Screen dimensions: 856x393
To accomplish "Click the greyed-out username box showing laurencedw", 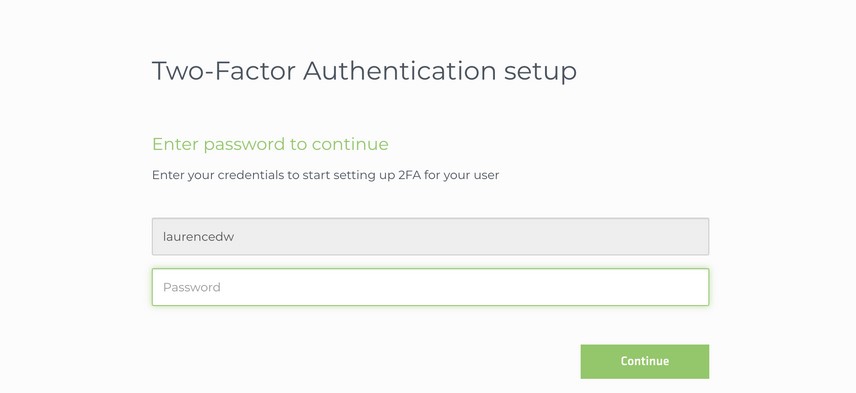I will point(430,237).
